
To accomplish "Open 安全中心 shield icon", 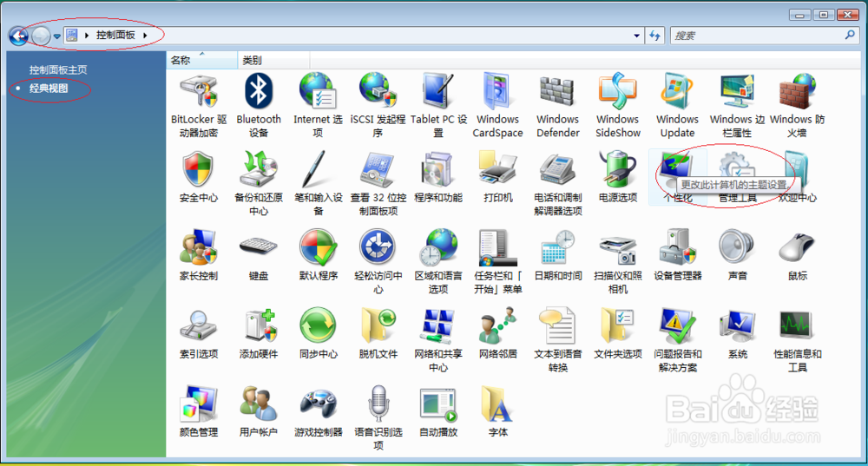I will click(199, 169).
